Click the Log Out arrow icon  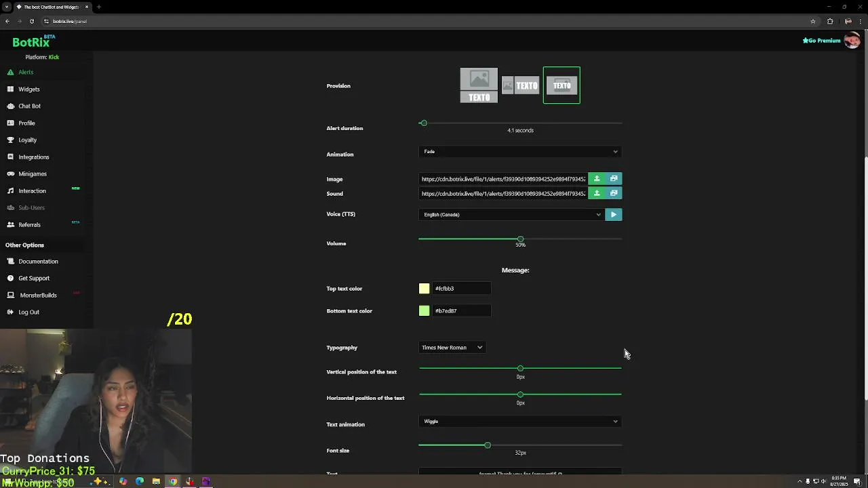11,312
